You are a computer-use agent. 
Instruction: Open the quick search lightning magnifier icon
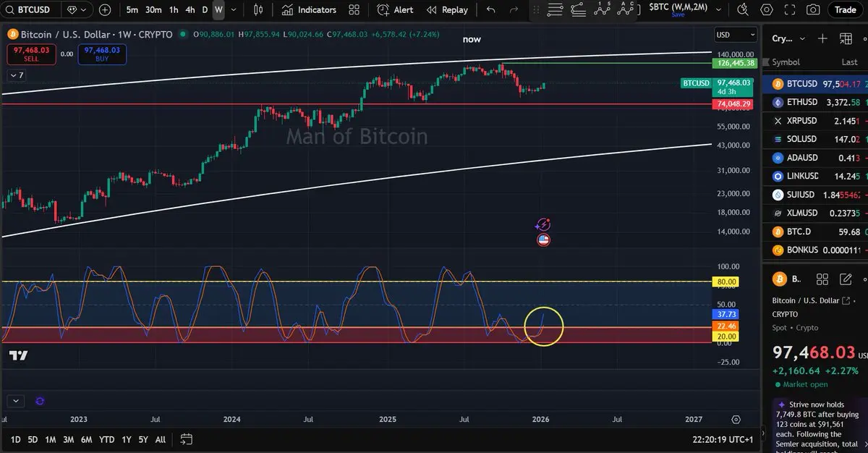coord(744,10)
